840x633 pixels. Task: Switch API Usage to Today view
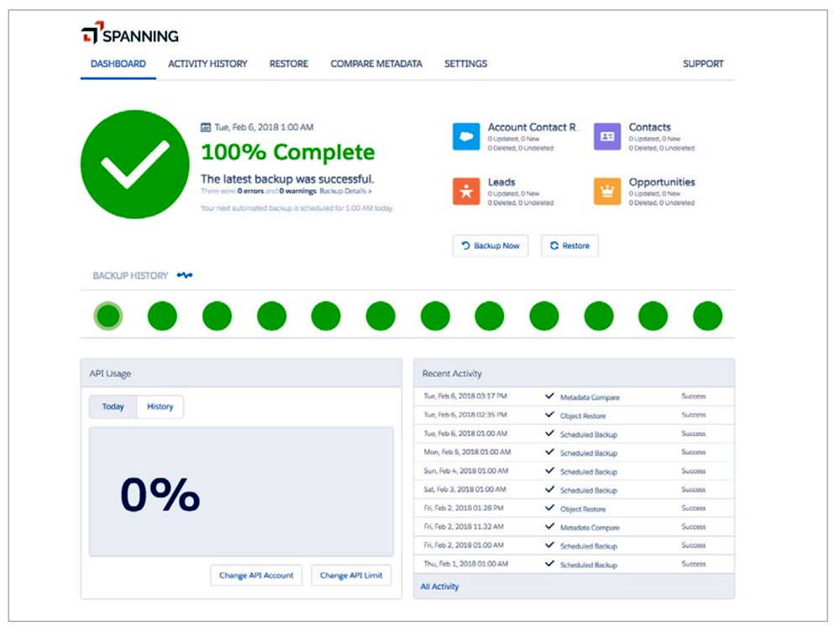113,407
